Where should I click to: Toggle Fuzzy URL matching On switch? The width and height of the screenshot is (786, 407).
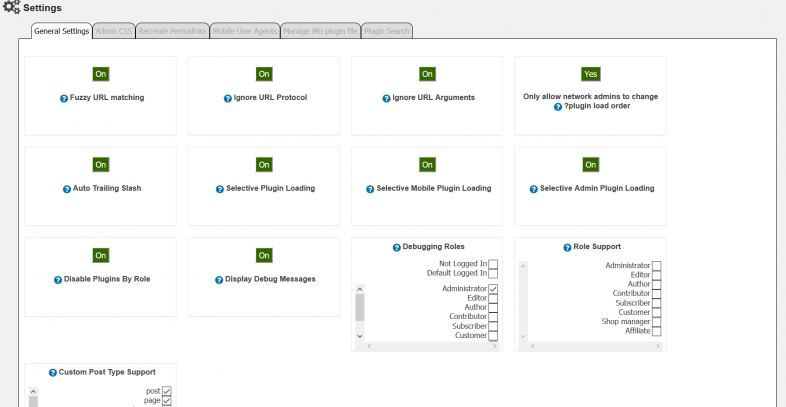[x=101, y=74]
